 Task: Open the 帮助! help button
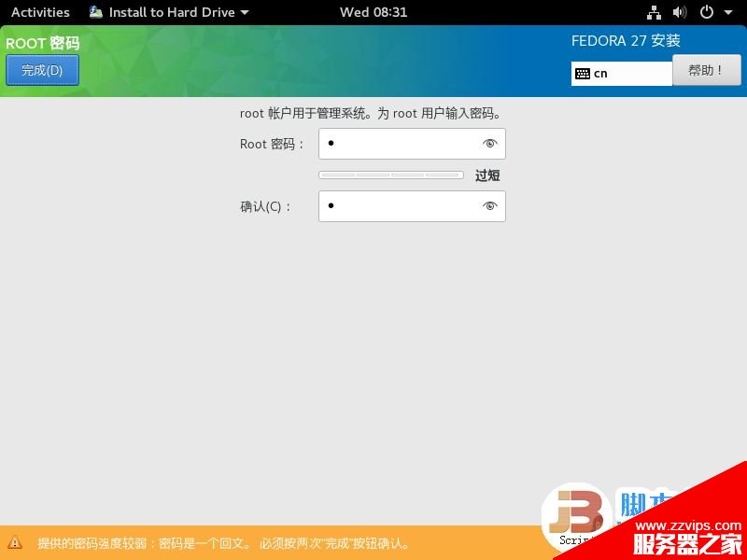click(707, 70)
